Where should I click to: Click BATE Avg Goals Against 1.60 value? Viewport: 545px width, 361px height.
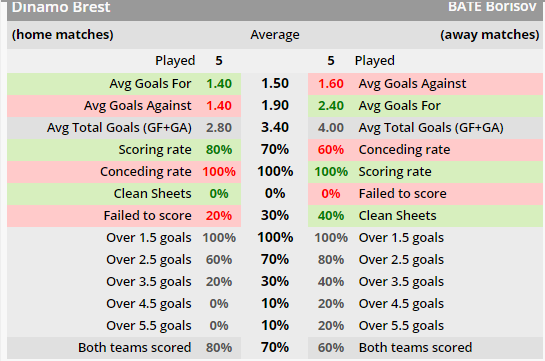click(331, 84)
